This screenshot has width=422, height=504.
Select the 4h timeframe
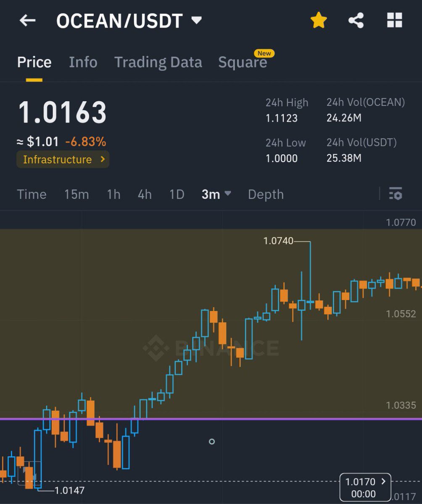(144, 194)
